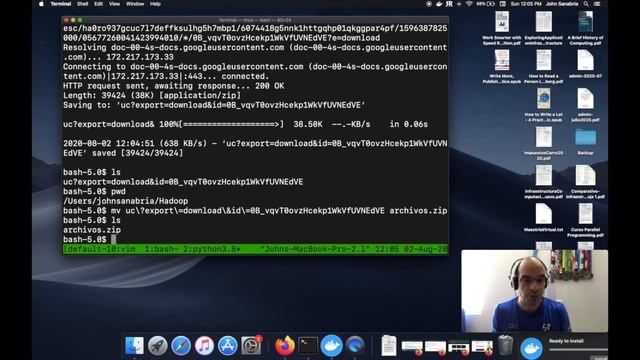The image size is (640, 360).
Task: Click the Wi-Fi status icon in the menu bar
Action: (x=469, y=4)
